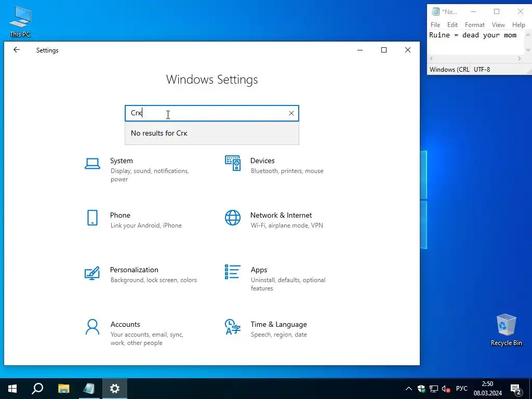Change the РУС input language indicator
This screenshot has width=532, height=399.
(462, 389)
